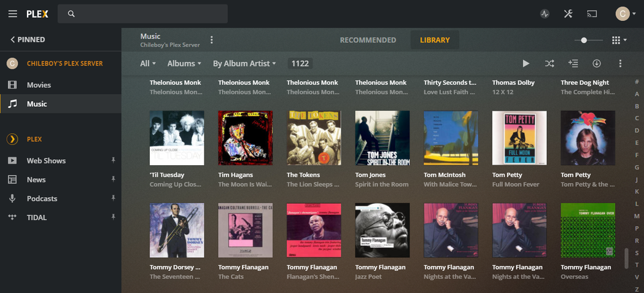Click the 1122 album count badge
This screenshot has height=293, width=644.
[300, 63]
